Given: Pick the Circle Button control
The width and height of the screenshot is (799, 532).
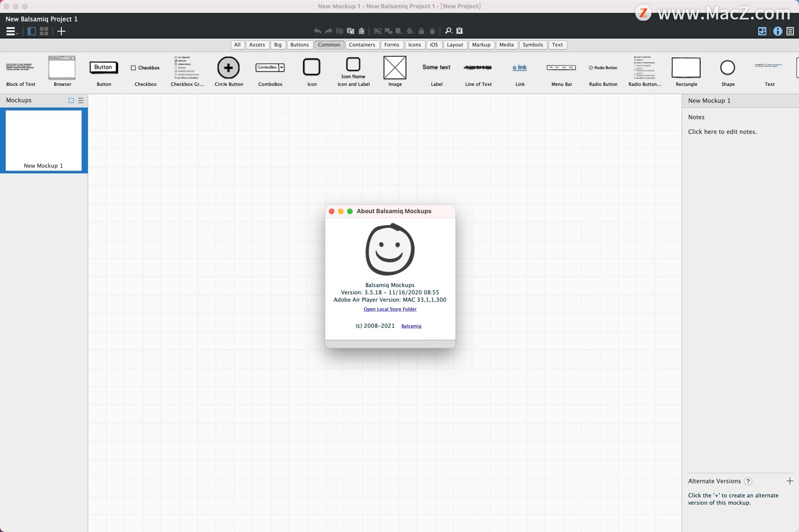Looking at the screenshot, I should [x=229, y=71].
